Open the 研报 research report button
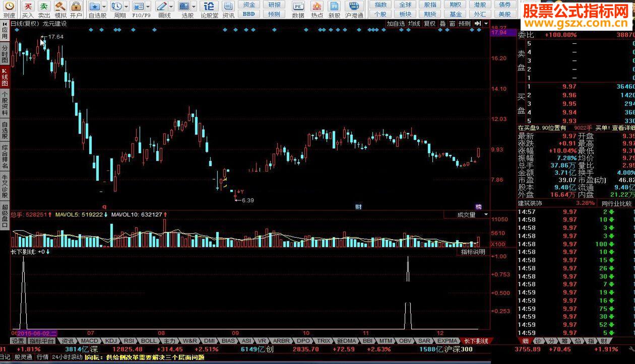635x364 pixels. click(274, 5)
